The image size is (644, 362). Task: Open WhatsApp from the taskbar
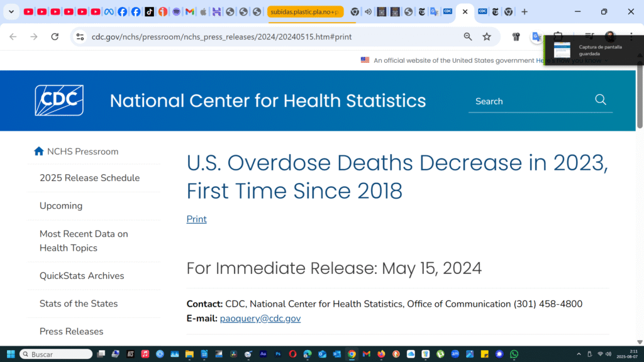point(514,354)
